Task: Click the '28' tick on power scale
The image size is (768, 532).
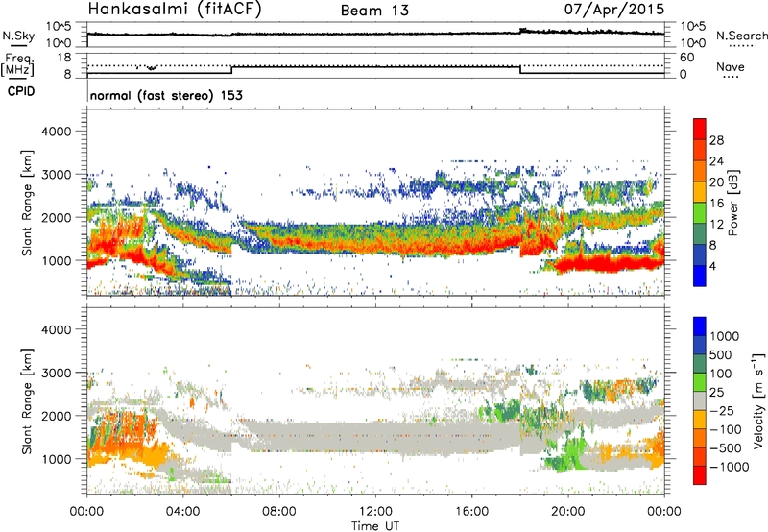Action: (716, 140)
